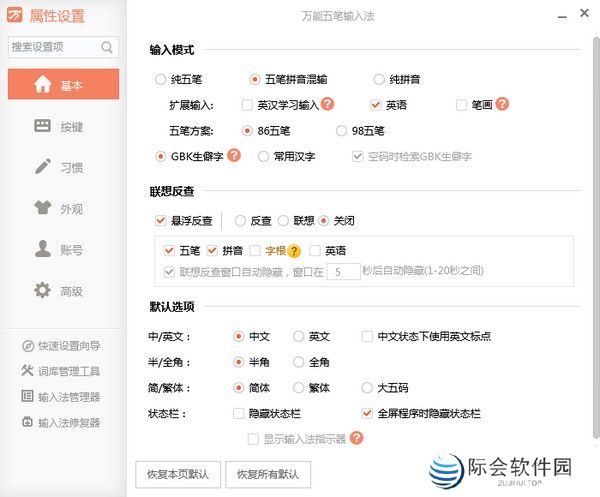The height and width of the screenshot is (497, 600).
Task: Enable 英语 lookup checkbox in 联想反查
Action: click(315, 251)
